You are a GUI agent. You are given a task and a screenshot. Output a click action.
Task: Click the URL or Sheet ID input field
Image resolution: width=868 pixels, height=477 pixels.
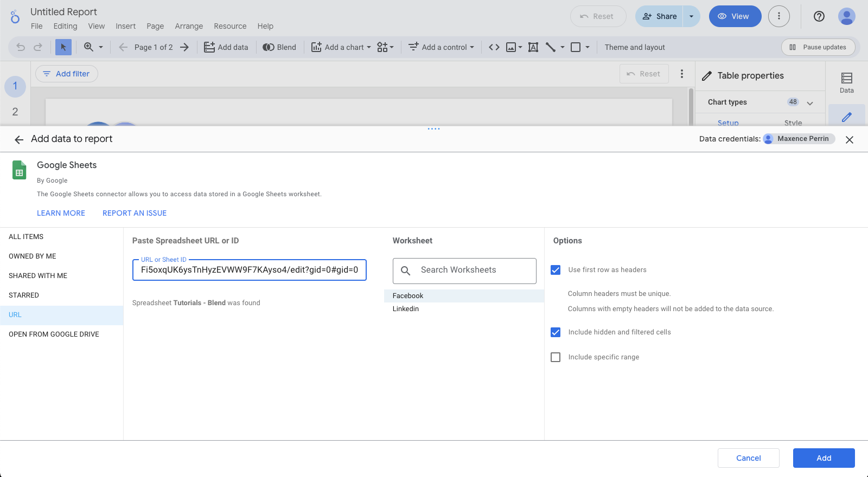click(250, 270)
